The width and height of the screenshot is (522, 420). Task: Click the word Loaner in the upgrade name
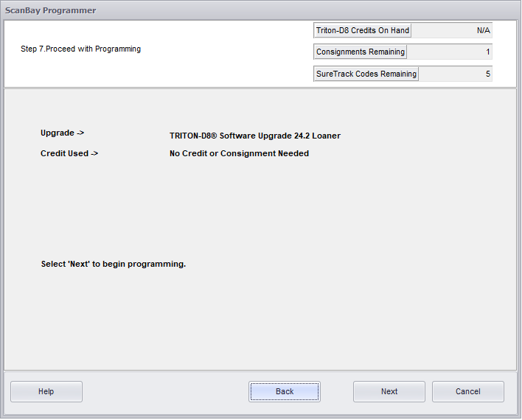(x=325, y=136)
